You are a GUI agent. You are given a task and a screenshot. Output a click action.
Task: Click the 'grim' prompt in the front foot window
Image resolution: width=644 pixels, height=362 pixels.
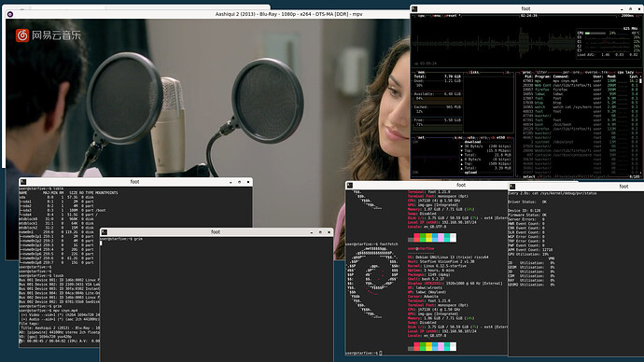point(121,239)
